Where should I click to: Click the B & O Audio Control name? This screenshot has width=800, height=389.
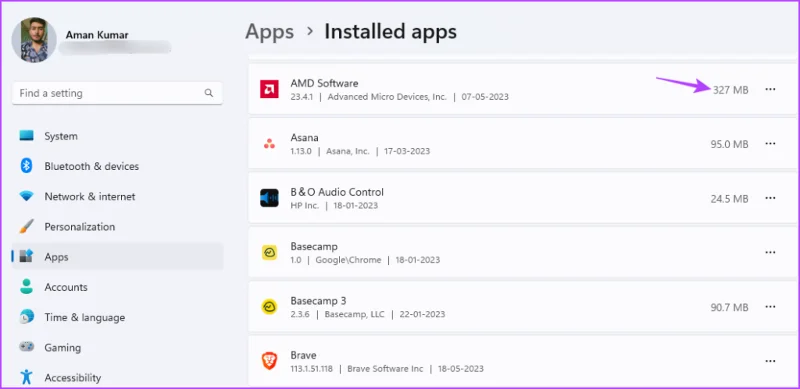pos(337,192)
